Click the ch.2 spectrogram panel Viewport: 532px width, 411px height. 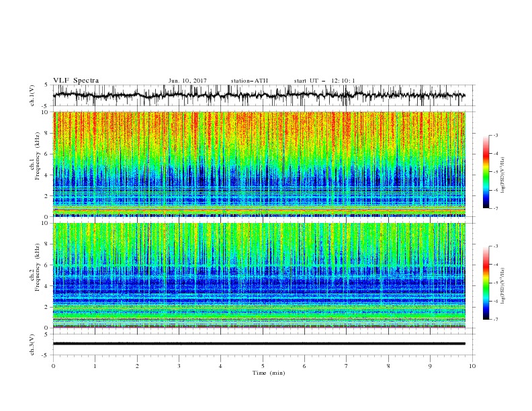click(259, 275)
